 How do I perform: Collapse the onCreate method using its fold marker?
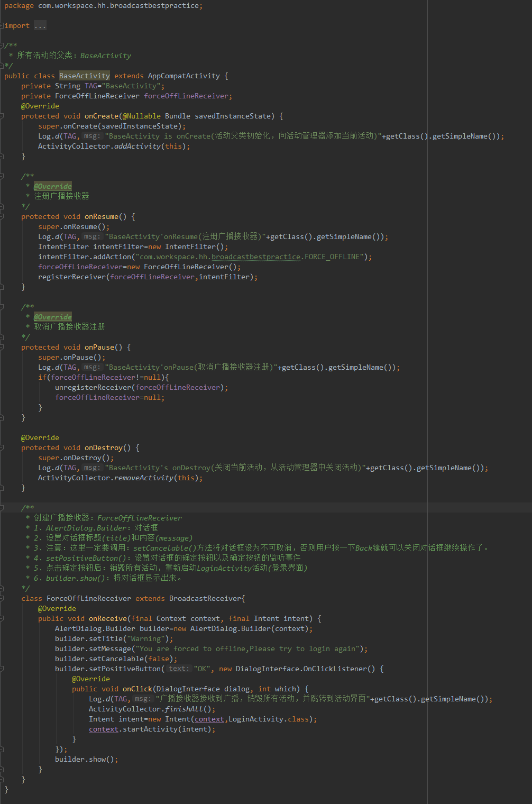pyautogui.click(x=2, y=116)
